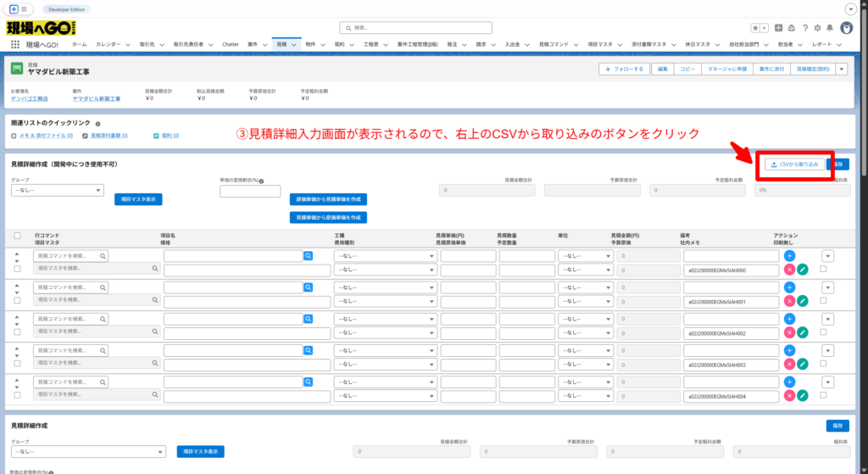868x474 pixels.
Task: Click the favorites star icon
Action: point(755,28)
